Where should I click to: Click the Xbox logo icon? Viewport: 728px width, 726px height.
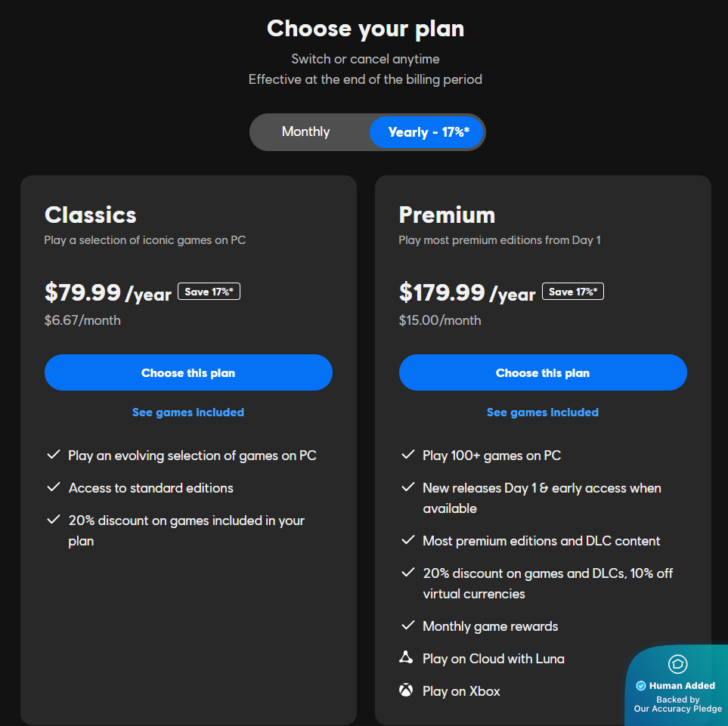[x=406, y=690]
